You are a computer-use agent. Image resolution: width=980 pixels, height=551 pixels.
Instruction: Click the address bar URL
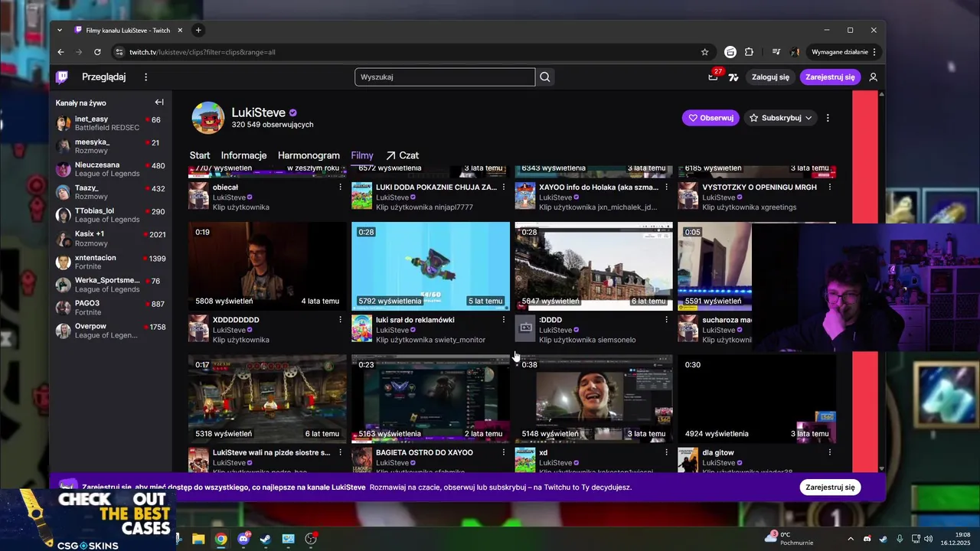(202, 52)
